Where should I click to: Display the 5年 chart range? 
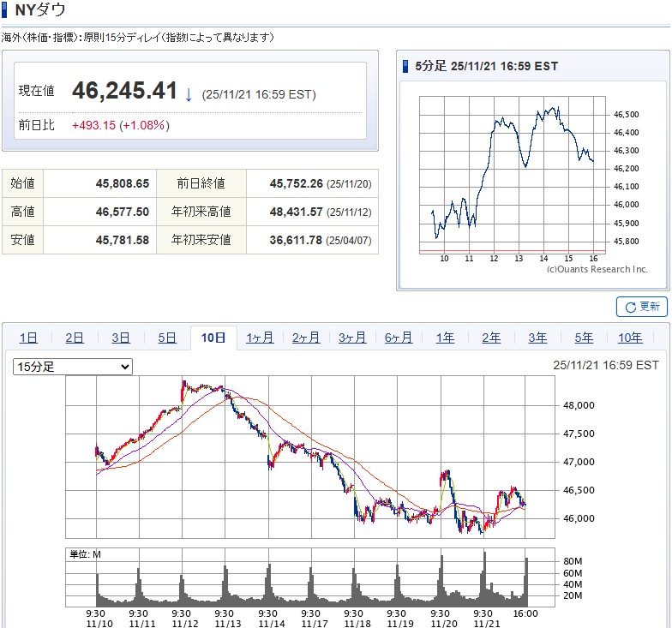pyautogui.click(x=584, y=338)
